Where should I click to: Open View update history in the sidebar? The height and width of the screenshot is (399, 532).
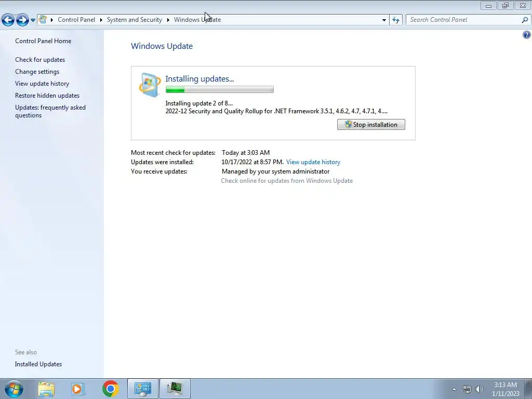42,84
